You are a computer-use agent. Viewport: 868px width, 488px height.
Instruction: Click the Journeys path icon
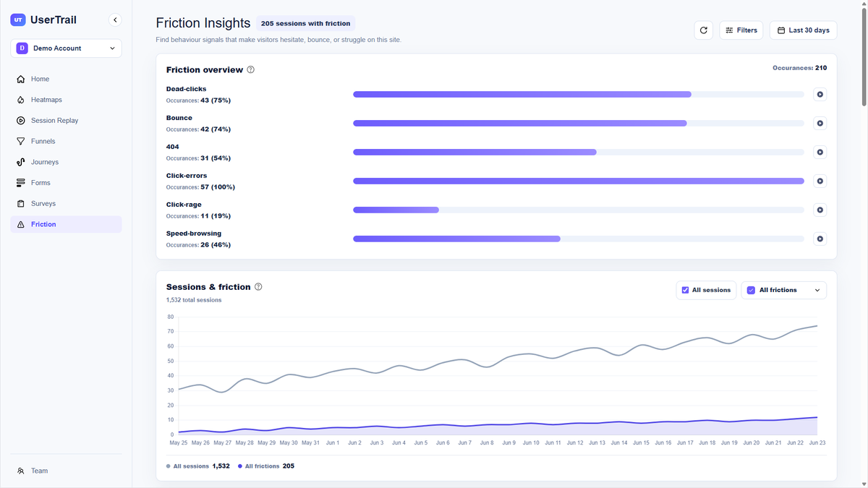click(21, 162)
